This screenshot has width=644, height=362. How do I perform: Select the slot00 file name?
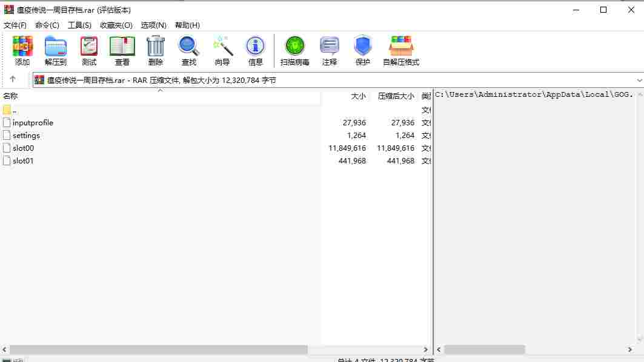(x=23, y=148)
